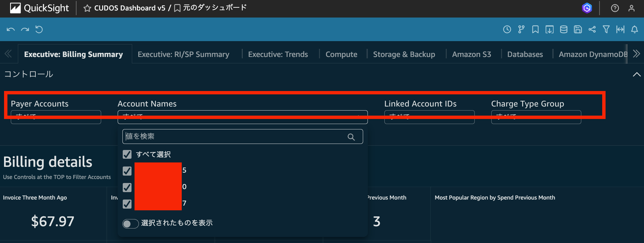Click the save floppy disk icon
The width and height of the screenshot is (644, 243).
click(578, 30)
